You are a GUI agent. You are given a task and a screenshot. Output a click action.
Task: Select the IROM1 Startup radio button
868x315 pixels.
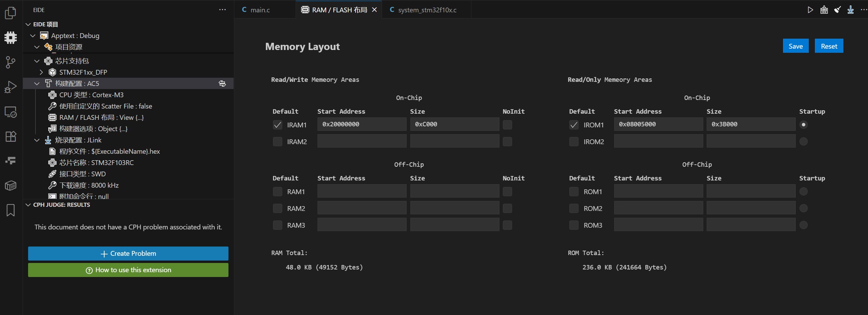[803, 125]
